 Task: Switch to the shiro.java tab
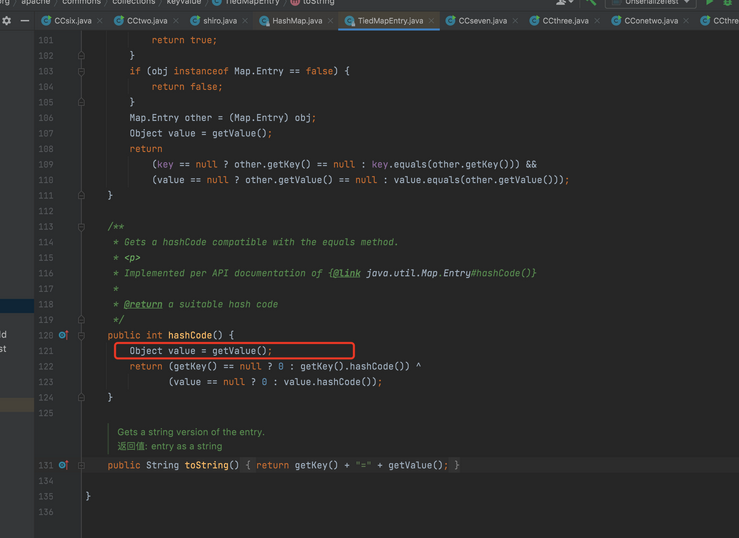(220, 21)
